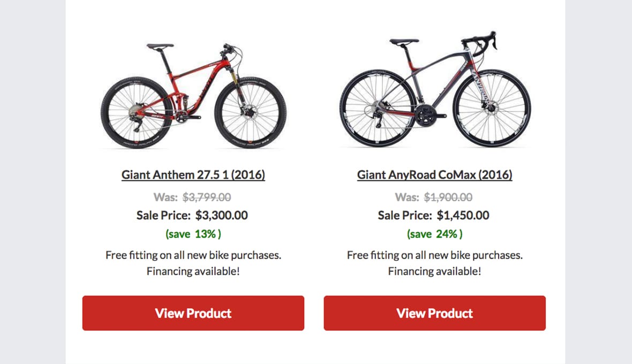Click the free fitting text under Giant Anthem

point(193,255)
